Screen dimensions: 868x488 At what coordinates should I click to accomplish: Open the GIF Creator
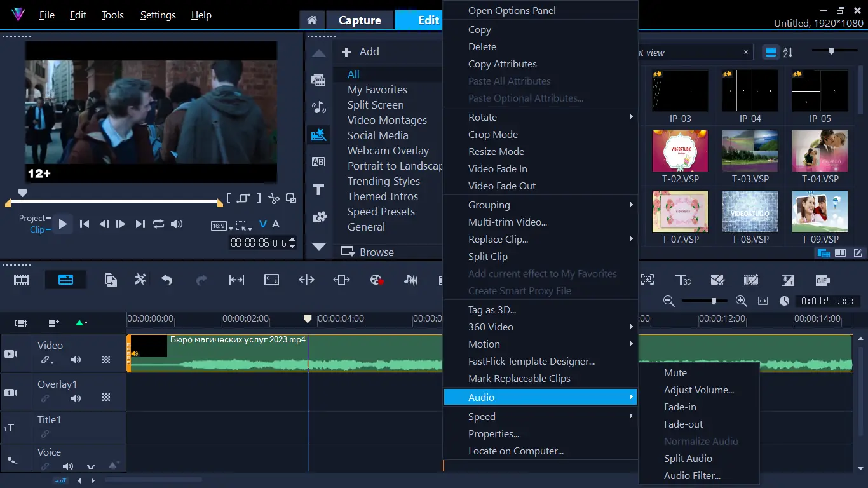(x=822, y=280)
